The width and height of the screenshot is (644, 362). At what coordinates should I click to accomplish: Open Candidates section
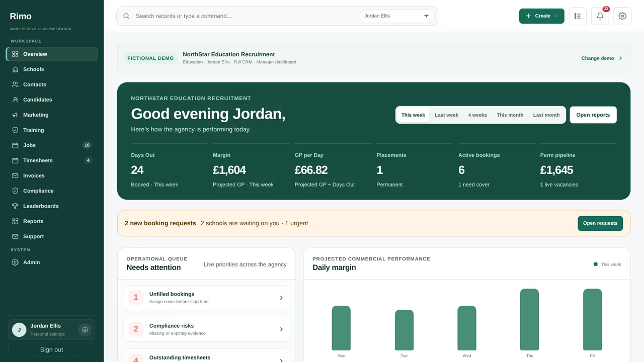(x=52, y=100)
